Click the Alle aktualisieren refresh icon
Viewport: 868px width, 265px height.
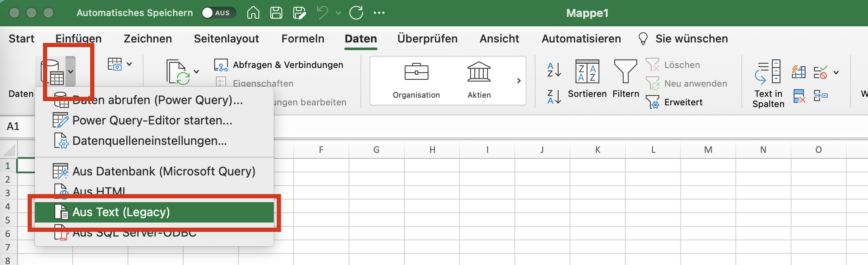178,72
